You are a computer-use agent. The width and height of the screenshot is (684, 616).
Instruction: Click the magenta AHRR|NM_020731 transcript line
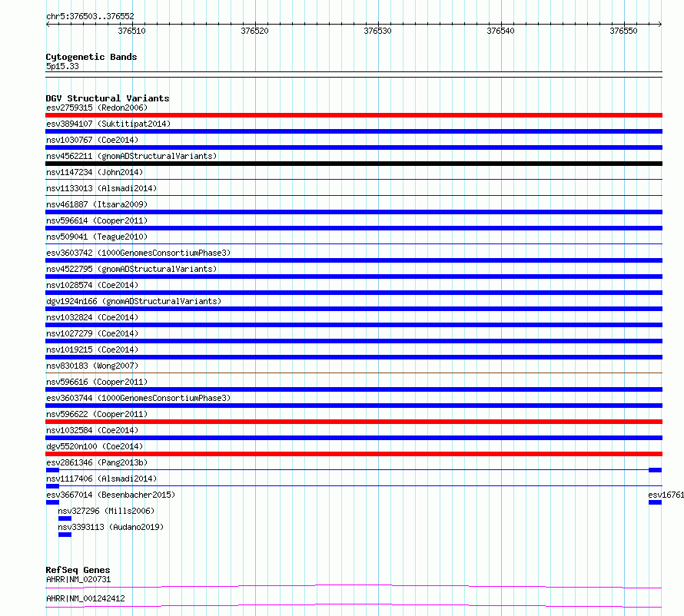(x=354, y=586)
